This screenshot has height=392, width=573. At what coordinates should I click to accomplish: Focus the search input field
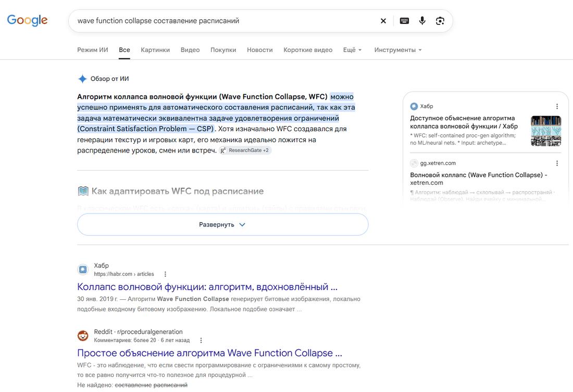[225, 21]
